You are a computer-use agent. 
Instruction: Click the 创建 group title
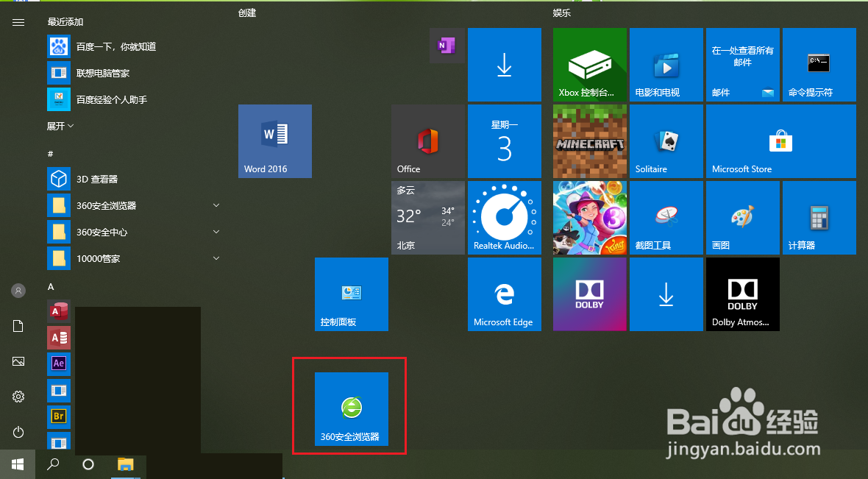(x=247, y=13)
